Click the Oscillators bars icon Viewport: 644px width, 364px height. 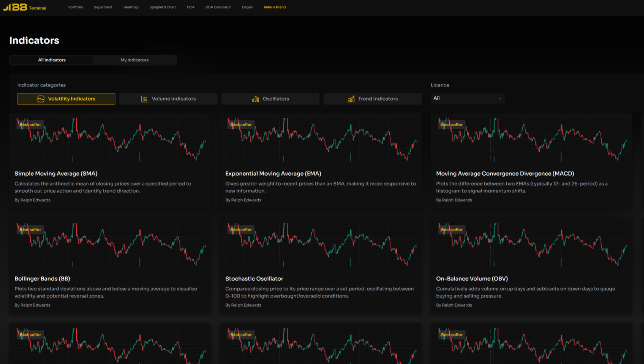tap(255, 99)
